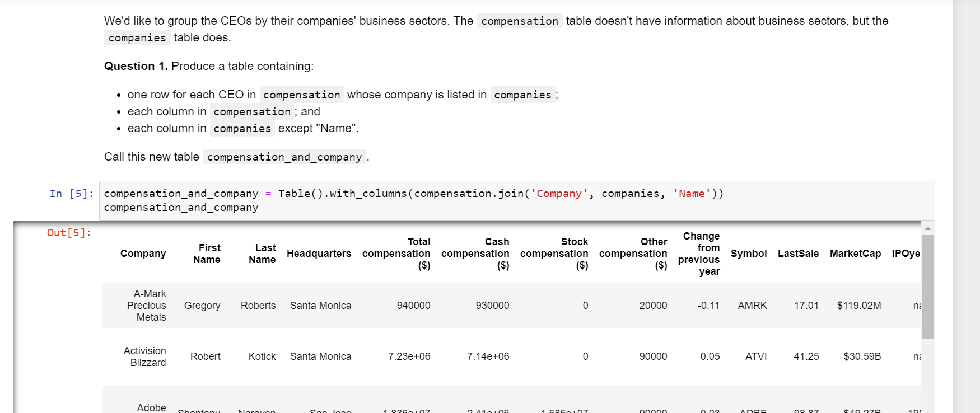Click the cash compensation value 7.14e+06
Viewport: 980px width, 413px height.
tap(488, 356)
